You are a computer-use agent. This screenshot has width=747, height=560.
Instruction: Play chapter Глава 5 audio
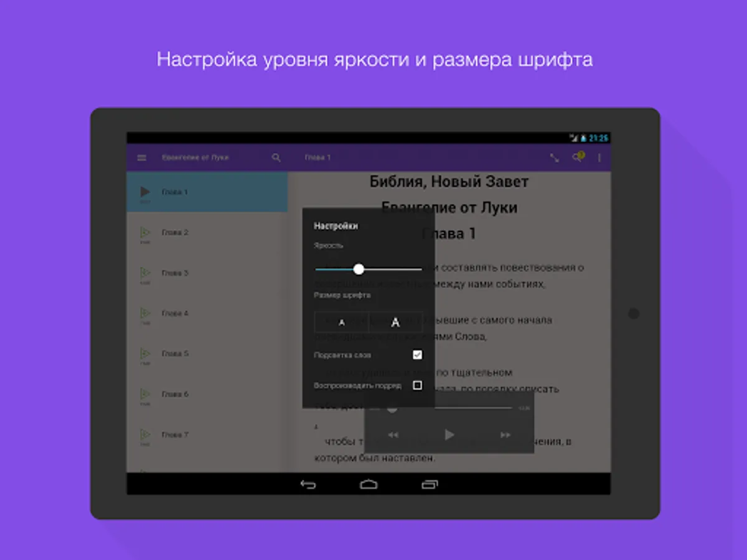pos(145,354)
